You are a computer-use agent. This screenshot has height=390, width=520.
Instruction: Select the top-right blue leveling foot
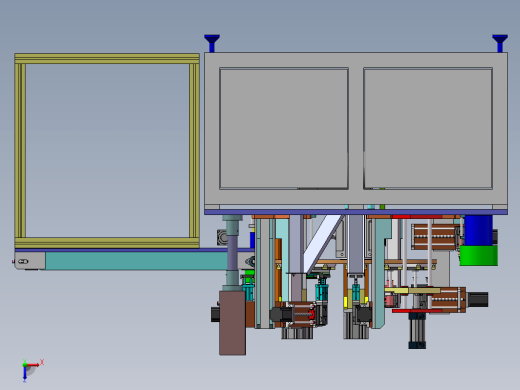pyautogui.click(x=500, y=43)
